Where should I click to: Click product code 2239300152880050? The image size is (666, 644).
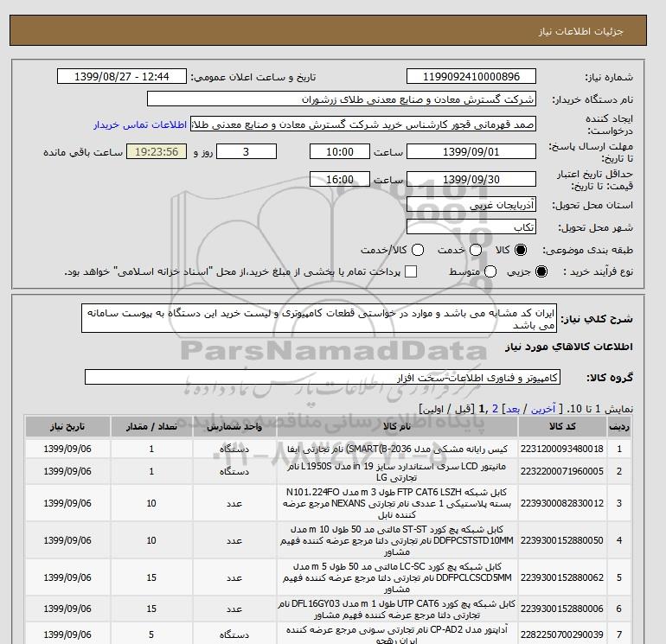562,540
